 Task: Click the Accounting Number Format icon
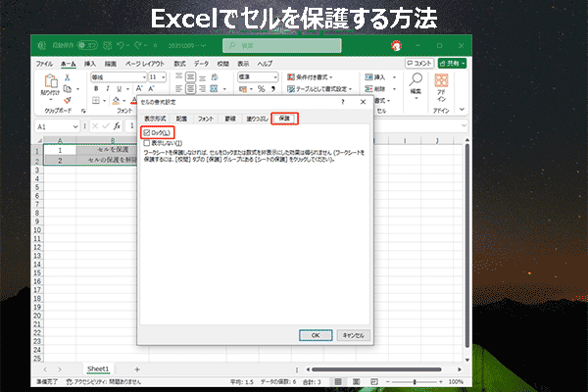243,89
